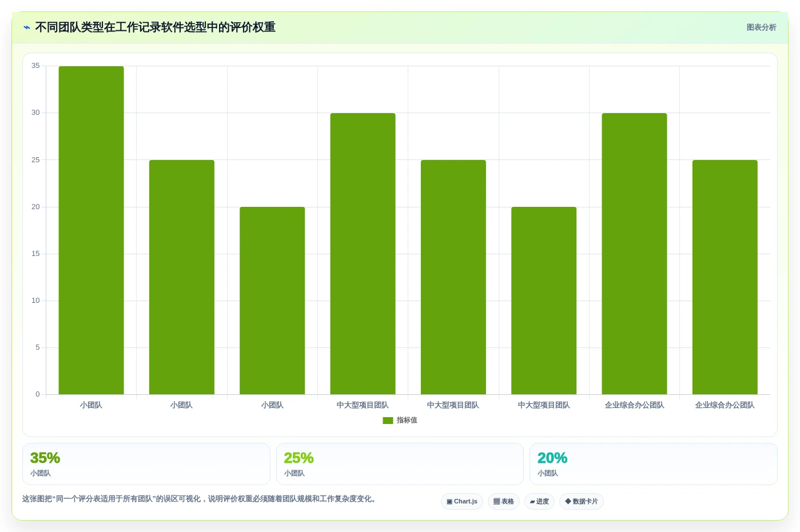Click the 中大型项目团队 bar with value 20

coord(544,301)
